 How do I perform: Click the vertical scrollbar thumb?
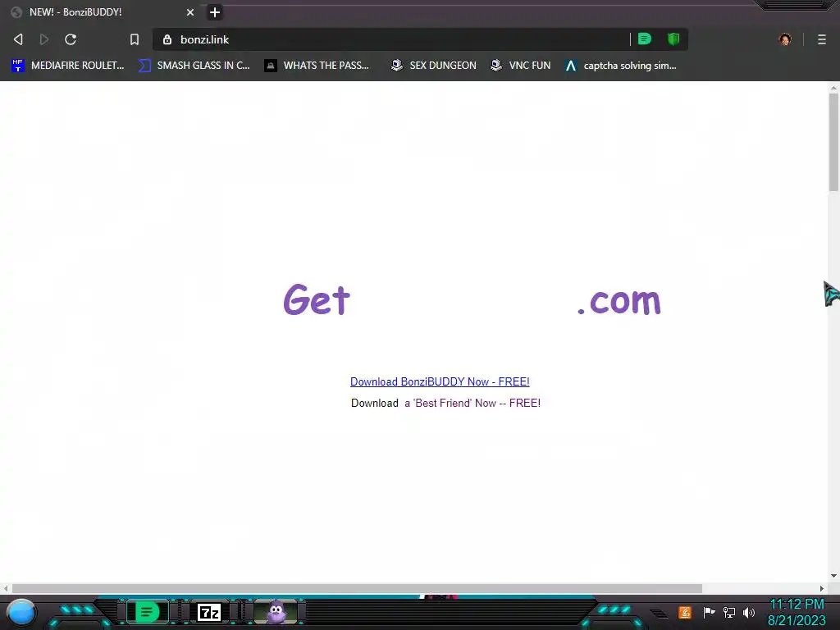(833, 142)
